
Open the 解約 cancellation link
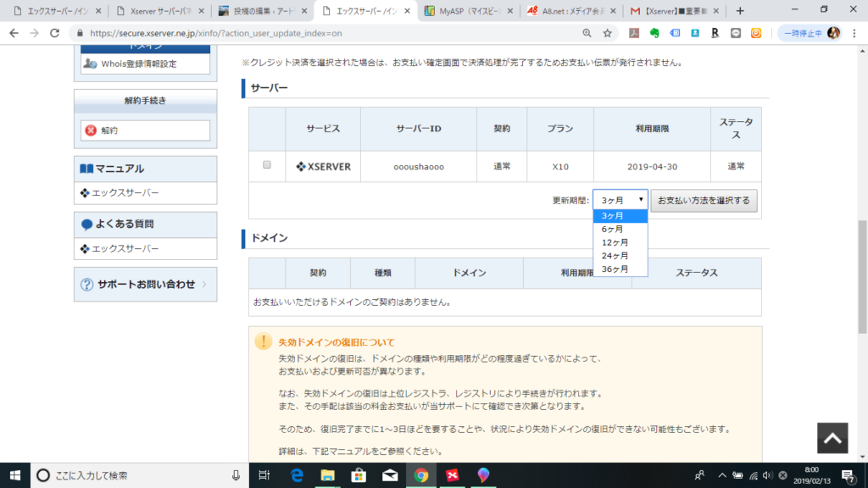pos(145,130)
